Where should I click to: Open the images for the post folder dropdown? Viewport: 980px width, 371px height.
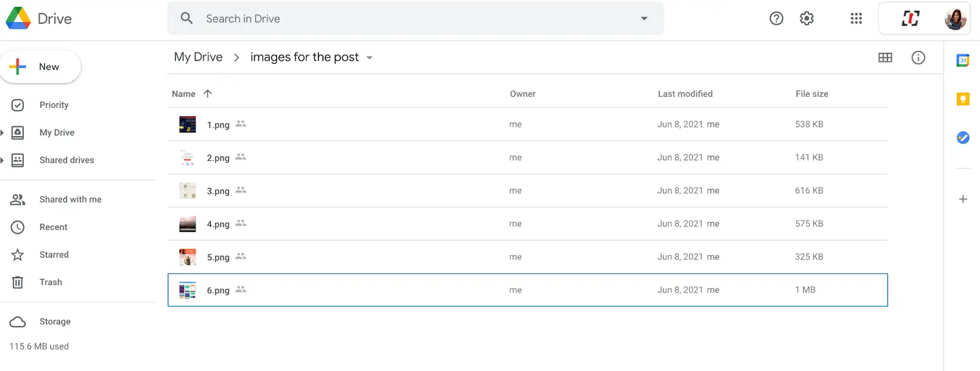(369, 58)
